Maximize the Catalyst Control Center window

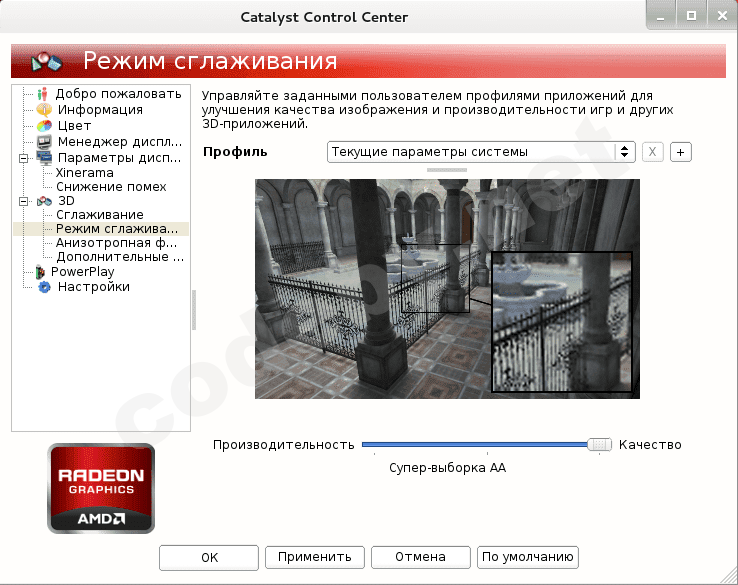coord(691,16)
